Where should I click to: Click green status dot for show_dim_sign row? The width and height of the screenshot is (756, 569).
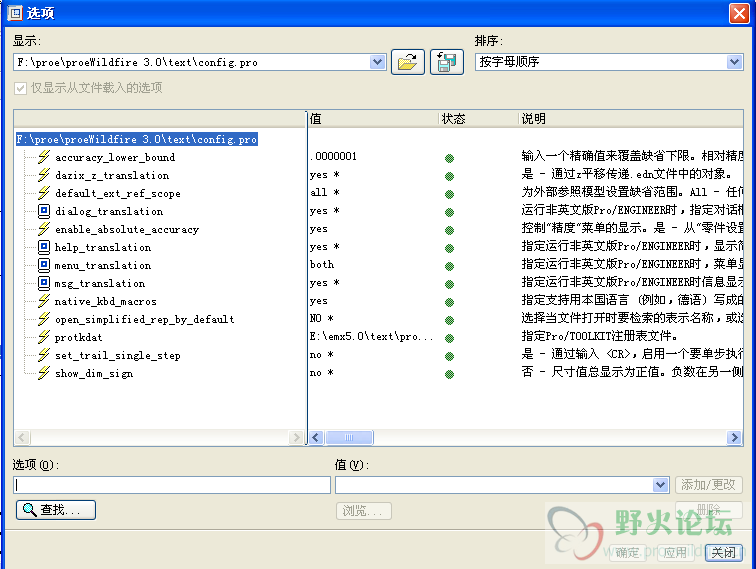point(449,374)
